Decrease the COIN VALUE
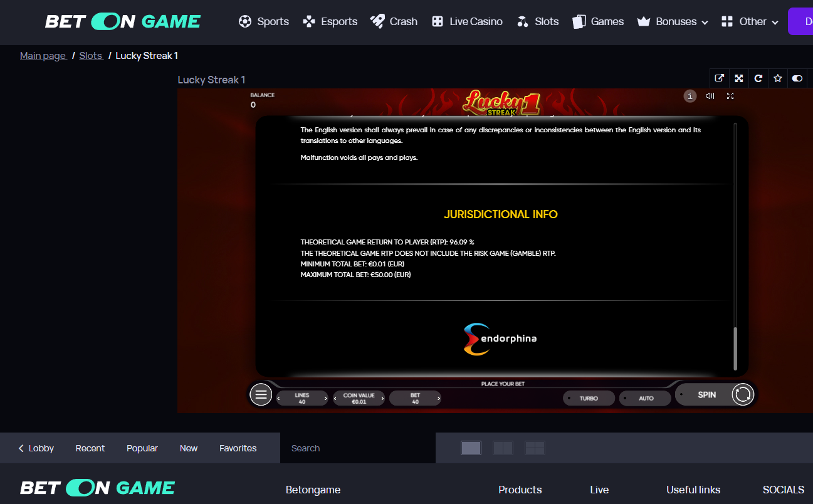This screenshot has width=813, height=504. coord(335,398)
